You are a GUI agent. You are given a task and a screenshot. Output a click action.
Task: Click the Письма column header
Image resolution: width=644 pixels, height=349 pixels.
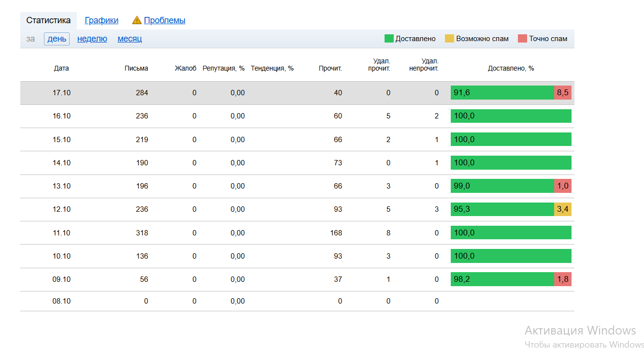(x=136, y=69)
